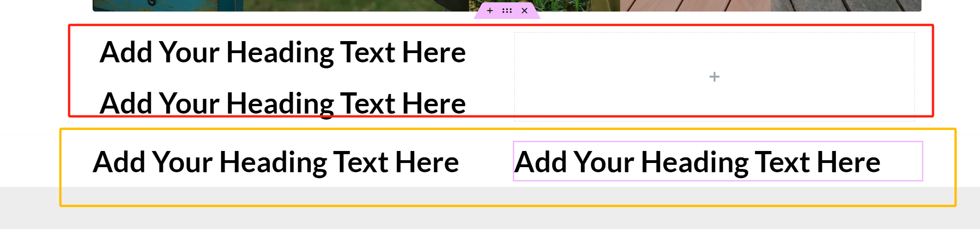Viewport: 980px width, 229px height.
Task: Click the word 'Heading' in the topmost heading
Action: tap(280, 53)
